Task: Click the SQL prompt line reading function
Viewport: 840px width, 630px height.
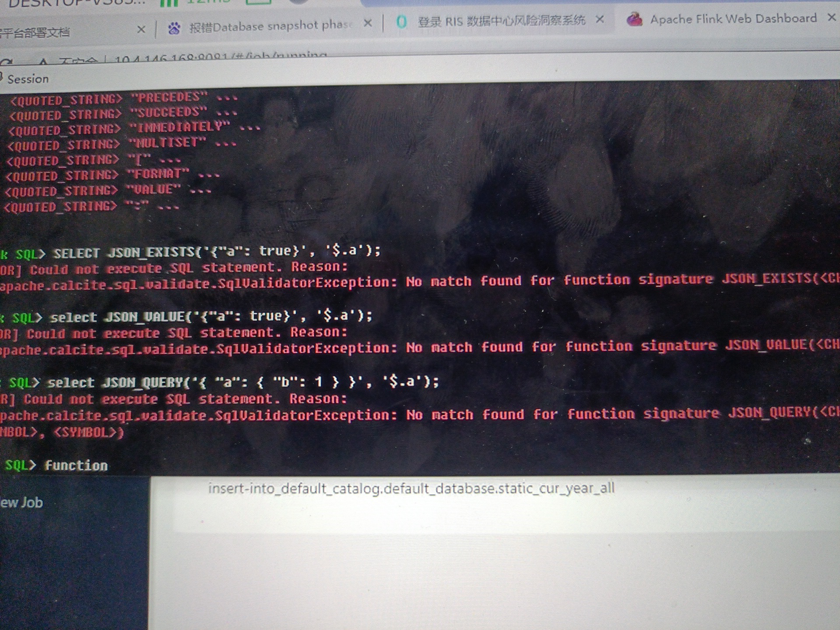Action: (x=56, y=465)
